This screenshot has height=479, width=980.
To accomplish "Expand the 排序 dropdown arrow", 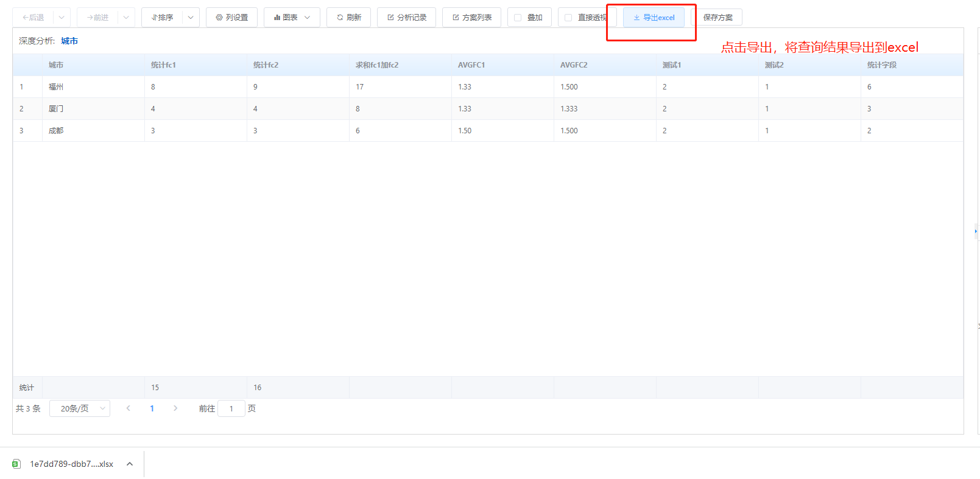I will point(191,18).
